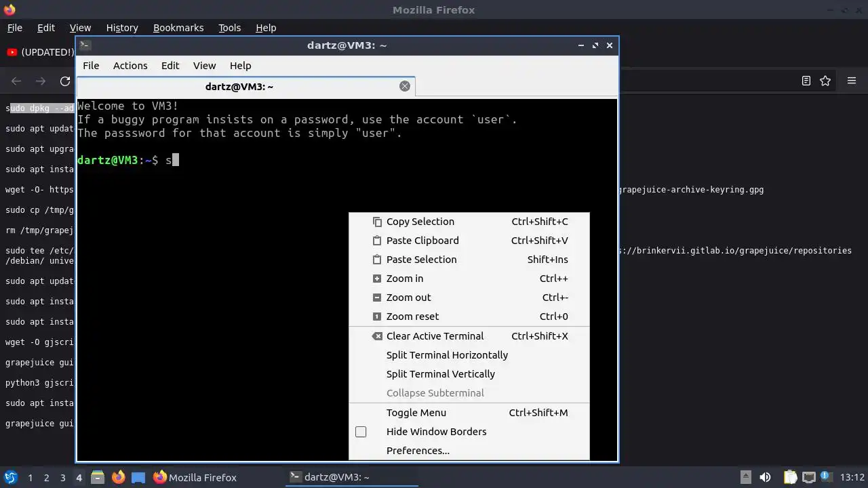The height and width of the screenshot is (488, 868).
Task: Switch to workspace 2
Action: [x=46, y=478]
